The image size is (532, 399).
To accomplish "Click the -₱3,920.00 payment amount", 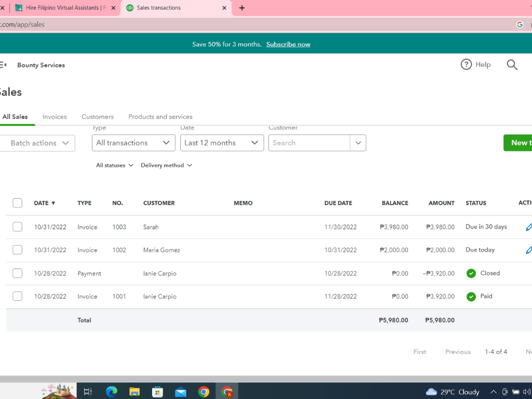I will tap(438, 273).
